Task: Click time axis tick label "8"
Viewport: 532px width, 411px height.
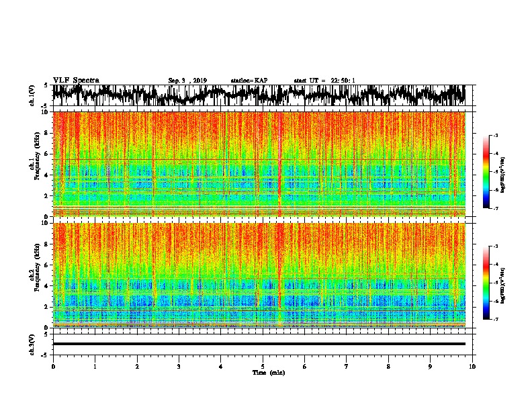Action: coord(388,367)
